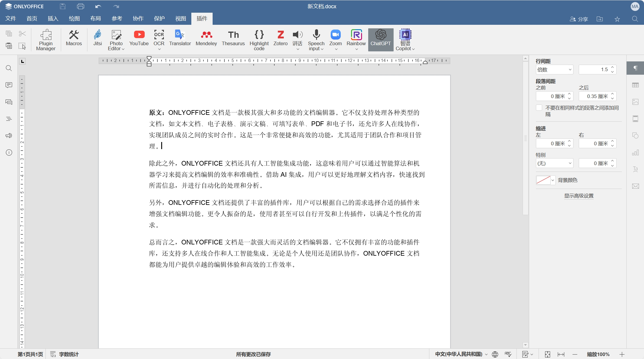
Task: Switch to the 布局 tab
Action: pos(96,19)
